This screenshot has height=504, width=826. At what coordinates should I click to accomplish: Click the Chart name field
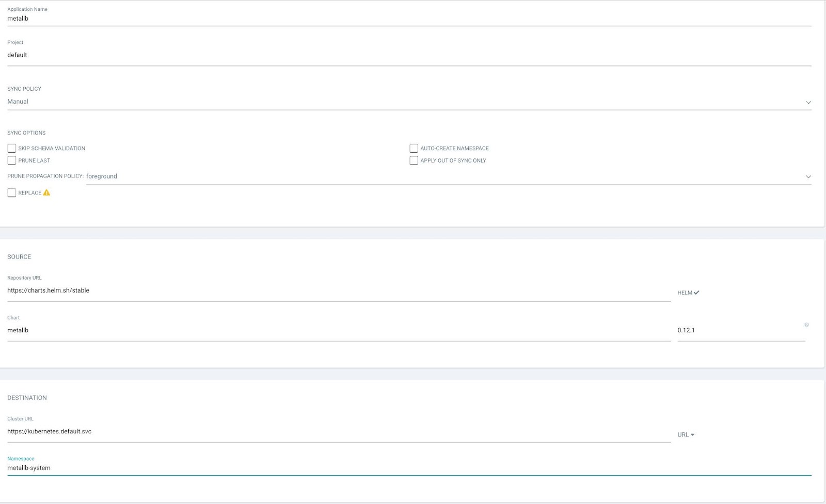[x=339, y=331]
